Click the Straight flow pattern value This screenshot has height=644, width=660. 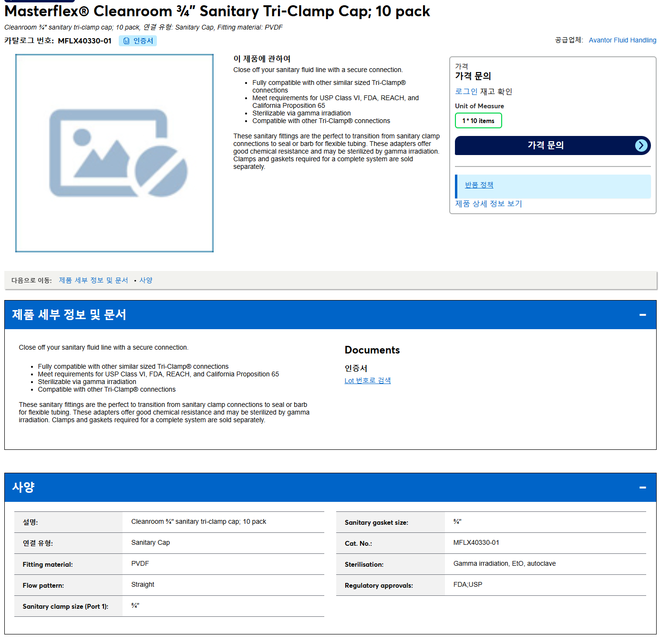coord(143,585)
